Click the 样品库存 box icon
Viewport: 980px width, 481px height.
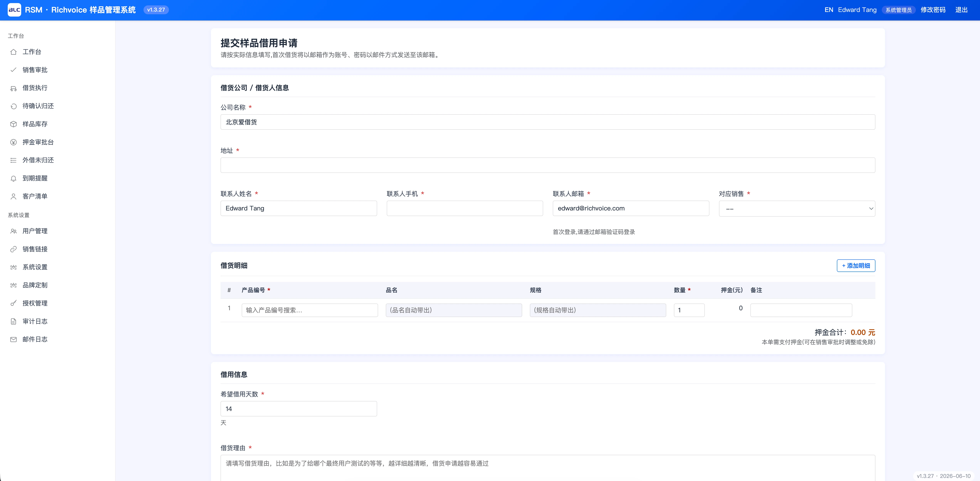pyautogui.click(x=13, y=124)
